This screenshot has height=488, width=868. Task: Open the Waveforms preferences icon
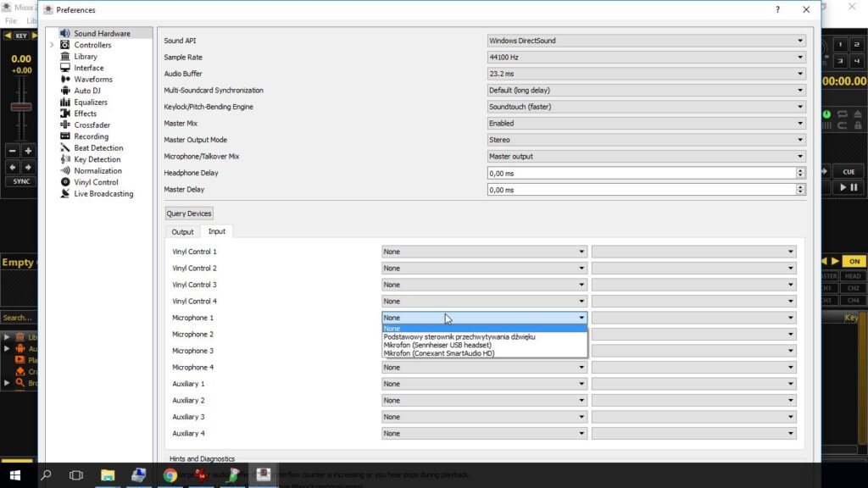[65, 79]
